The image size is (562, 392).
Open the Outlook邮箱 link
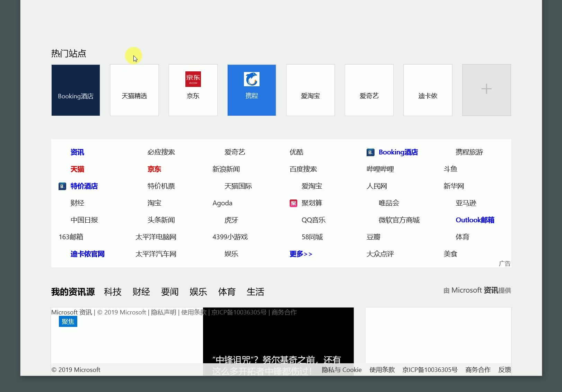475,220
